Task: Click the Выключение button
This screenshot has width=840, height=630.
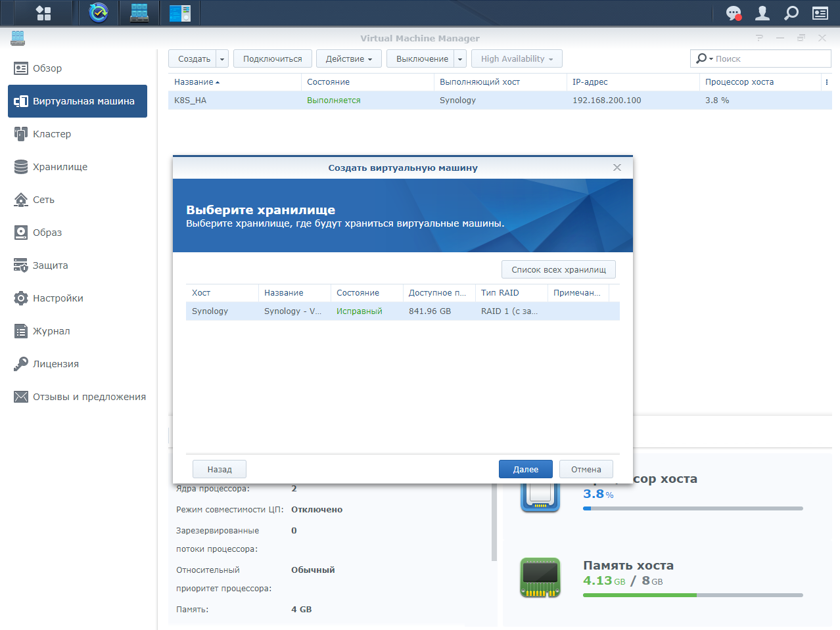Action: point(421,58)
